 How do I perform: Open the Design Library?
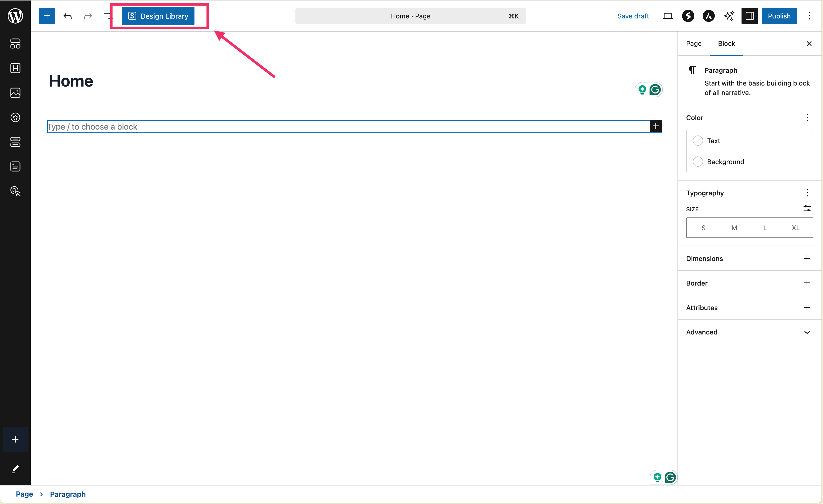(x=158, y=16)
